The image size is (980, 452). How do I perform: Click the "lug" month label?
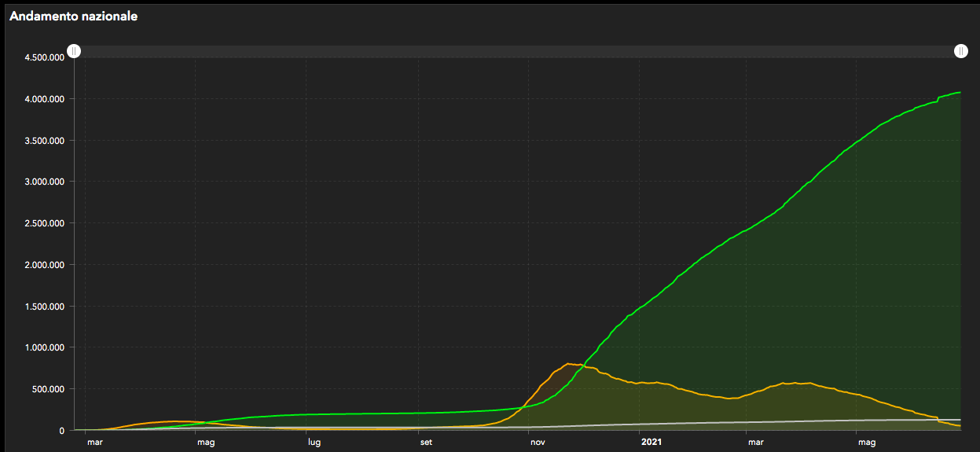314,443
